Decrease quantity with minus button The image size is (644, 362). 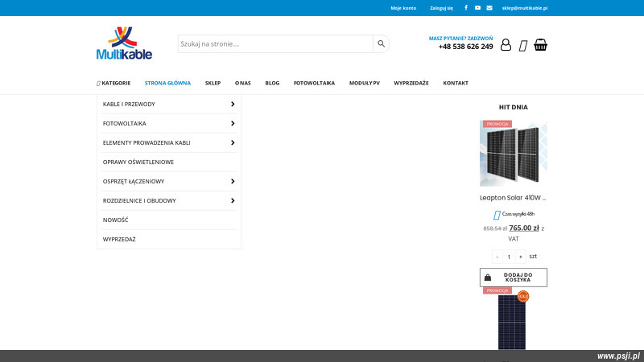497,257
